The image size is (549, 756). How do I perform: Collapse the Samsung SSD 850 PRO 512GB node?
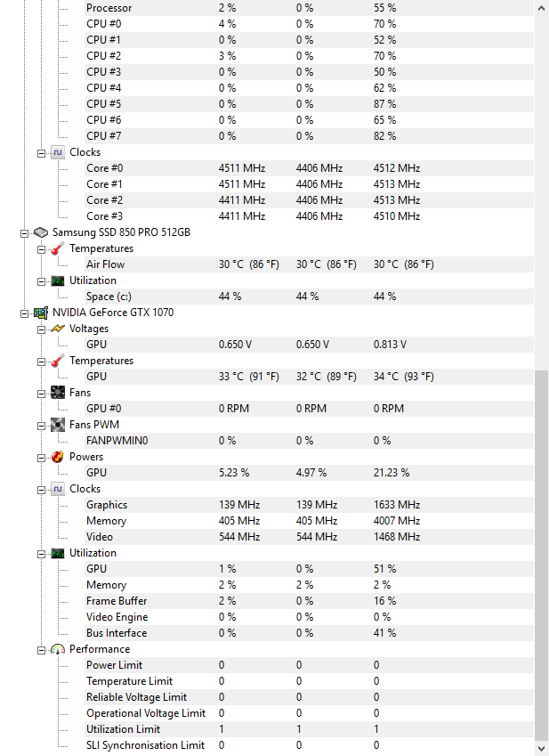[24, 233]
